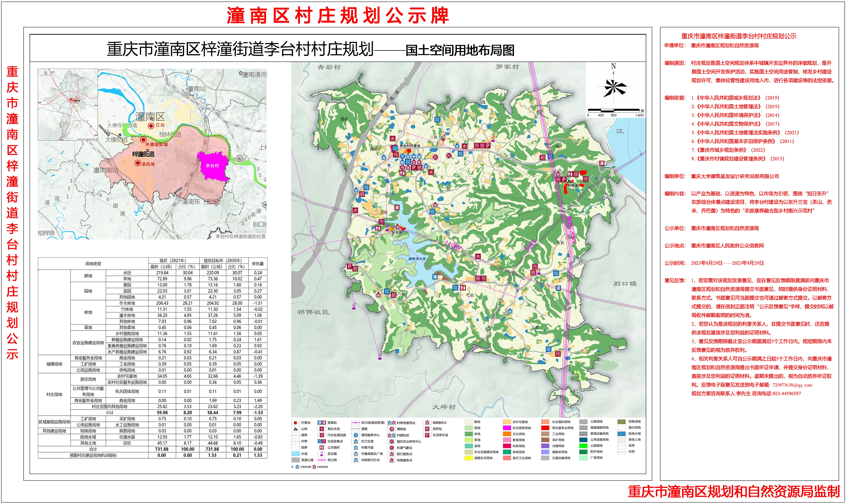Click the 变压器 transformer legend icon
Viewport: 846px width, 504px height.
pos(322,454)
